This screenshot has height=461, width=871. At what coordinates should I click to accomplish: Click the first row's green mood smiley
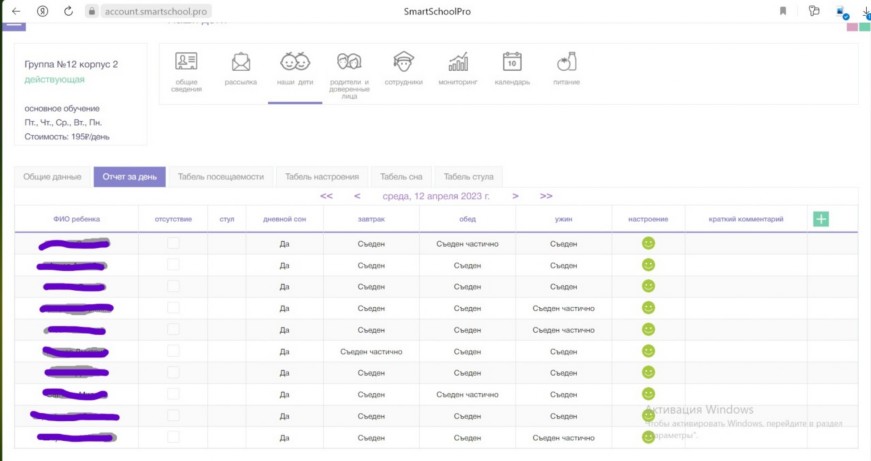coord(648,243)
